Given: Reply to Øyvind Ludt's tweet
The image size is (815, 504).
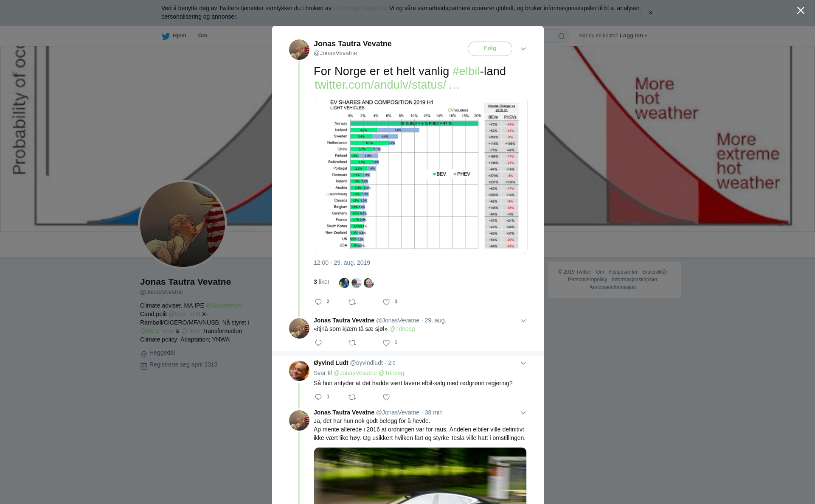Looking at the screenshot, I should (318, 397).
